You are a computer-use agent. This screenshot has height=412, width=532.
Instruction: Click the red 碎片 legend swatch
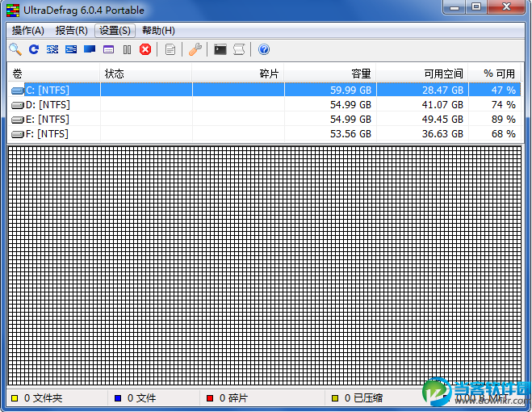click(x=210, y=398)
